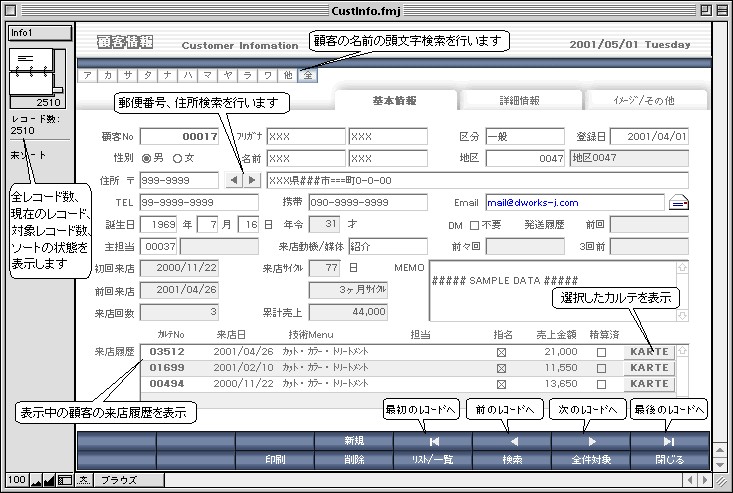This screenshot has width=733, height=493.
Task: Toggle 精算済 checkbox for karte 01699
Action: click(601, 368)
